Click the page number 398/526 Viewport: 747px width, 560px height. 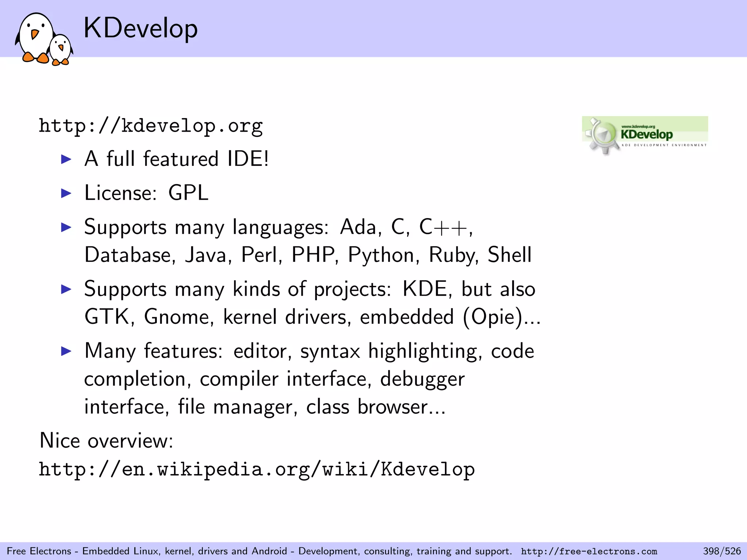(x=722, y=551)
